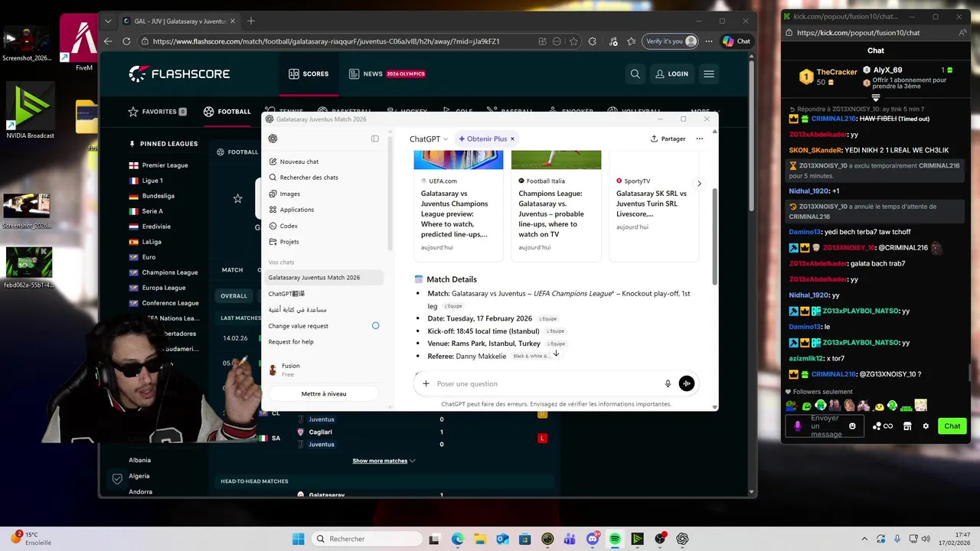Open the Kick chat shop icon
The height and width of the screenshot is (551, 980).
tap(907, 426)
